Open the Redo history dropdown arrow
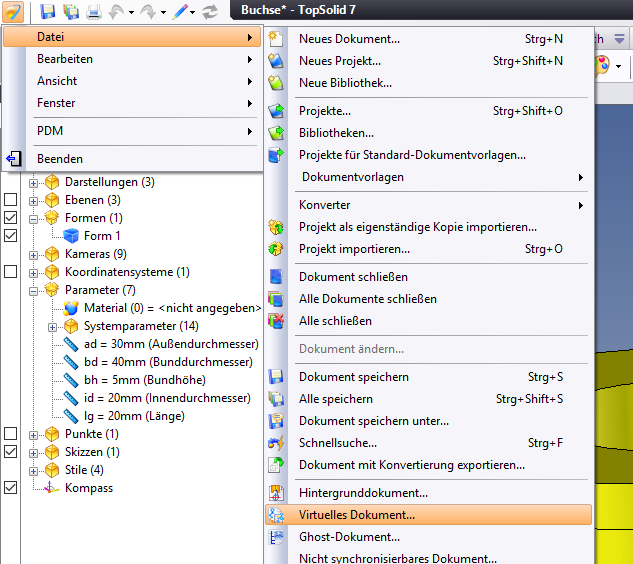This screenshot has width=633, height=564. [x=163, y=13]
